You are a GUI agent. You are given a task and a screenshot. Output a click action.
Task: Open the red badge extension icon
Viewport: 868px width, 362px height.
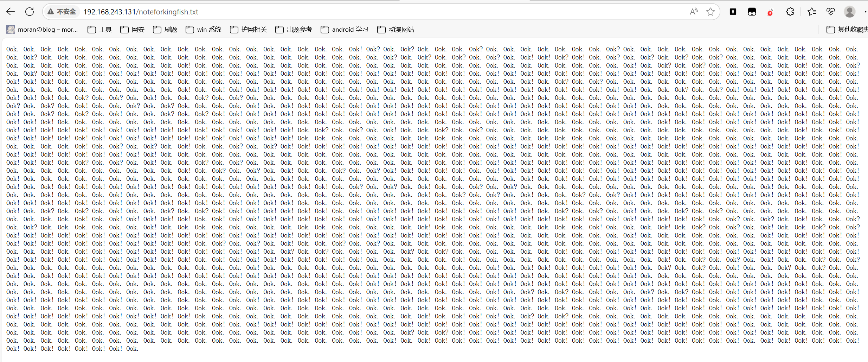pyautogui.click(x=771, y=12)
